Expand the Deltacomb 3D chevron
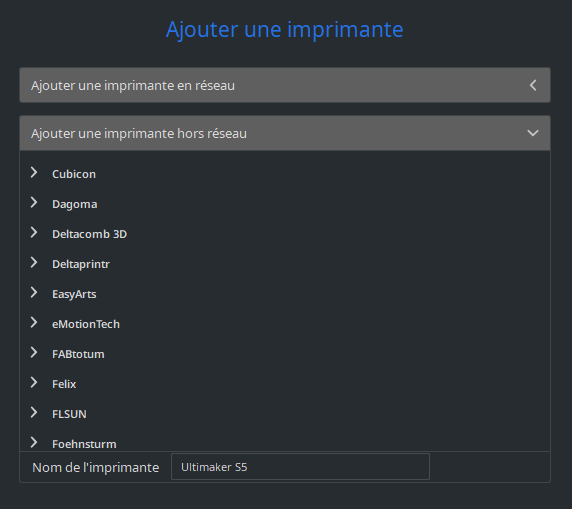Image resolution: width=572 pixels, height=509 pixels. tap(34, 232)
